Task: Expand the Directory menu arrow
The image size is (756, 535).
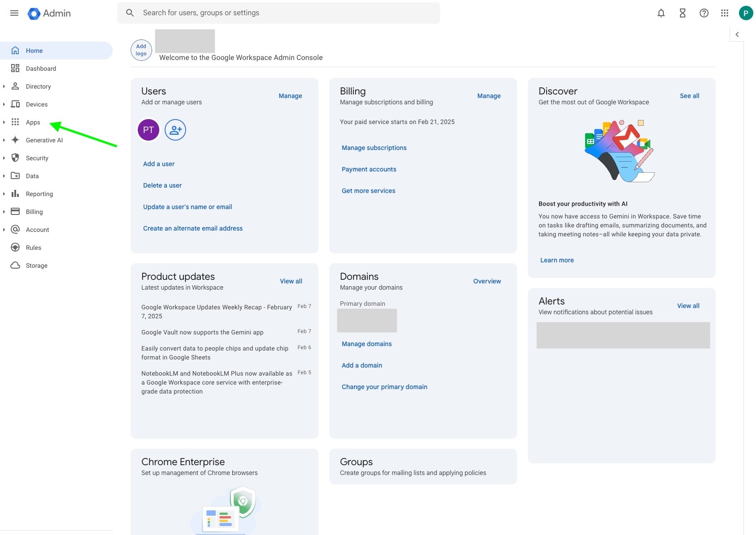Action: tap(4, 86)
